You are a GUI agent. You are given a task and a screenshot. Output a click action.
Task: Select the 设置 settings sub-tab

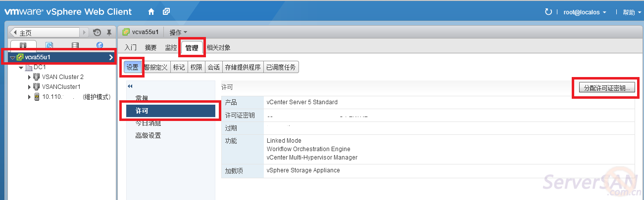[132, 67]
